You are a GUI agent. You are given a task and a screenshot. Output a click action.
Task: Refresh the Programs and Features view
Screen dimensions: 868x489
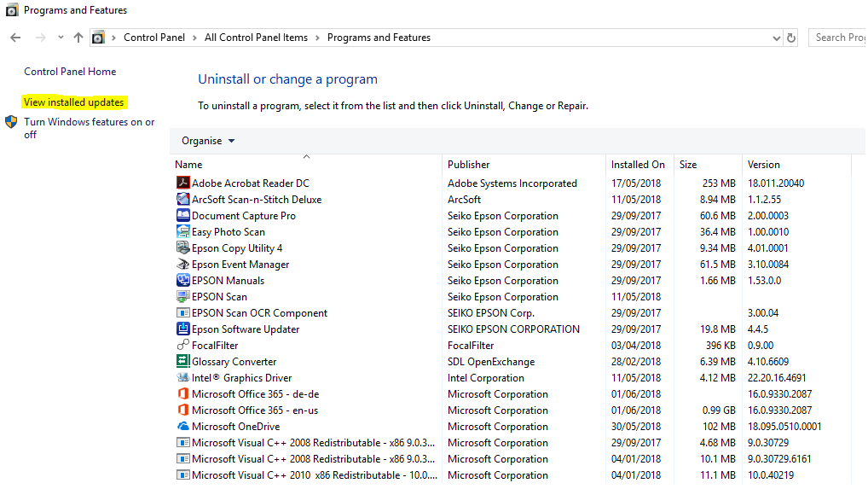tap(791, 38)
